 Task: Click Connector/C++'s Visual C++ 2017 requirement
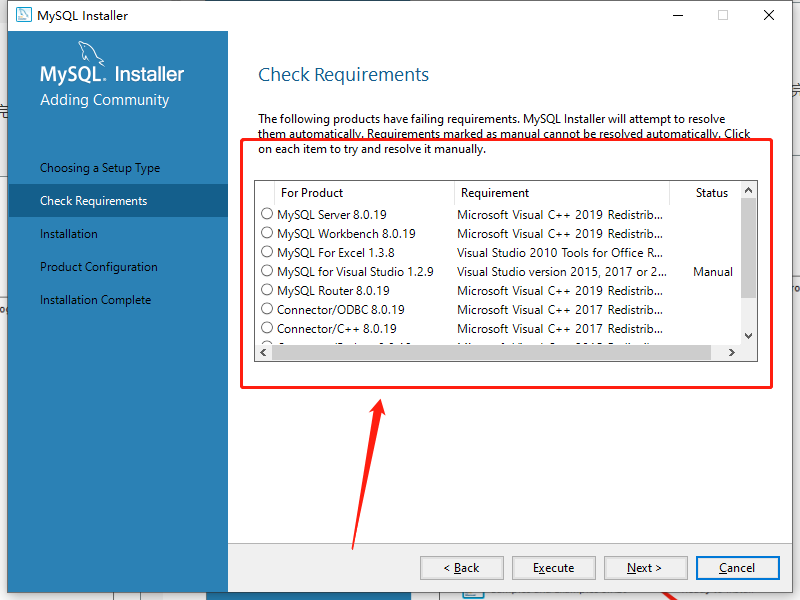tap(560, 329)
